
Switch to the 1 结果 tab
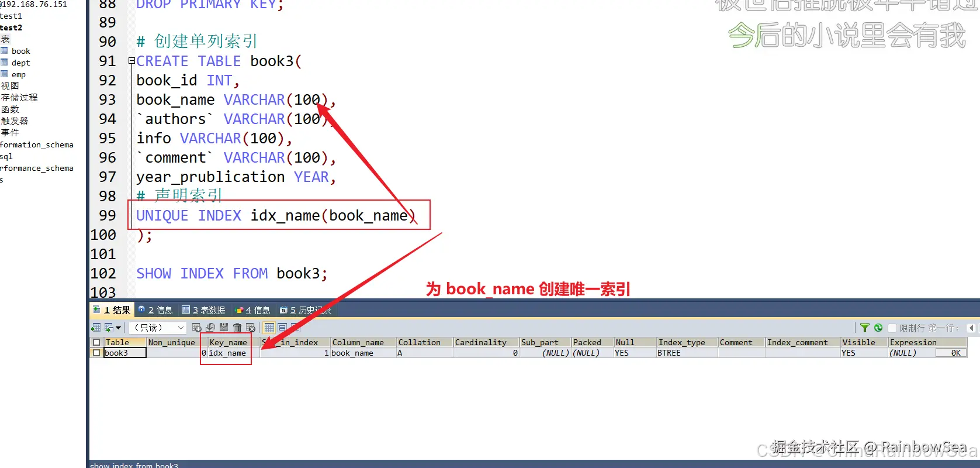pos(112,310)
